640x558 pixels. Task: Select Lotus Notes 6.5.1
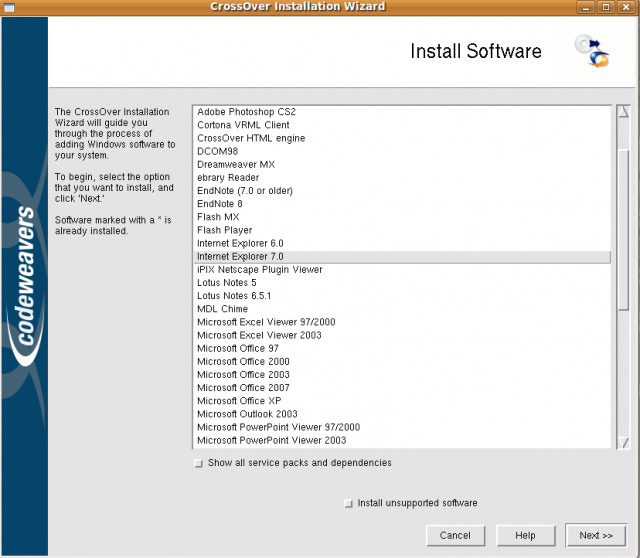(402, 296)
